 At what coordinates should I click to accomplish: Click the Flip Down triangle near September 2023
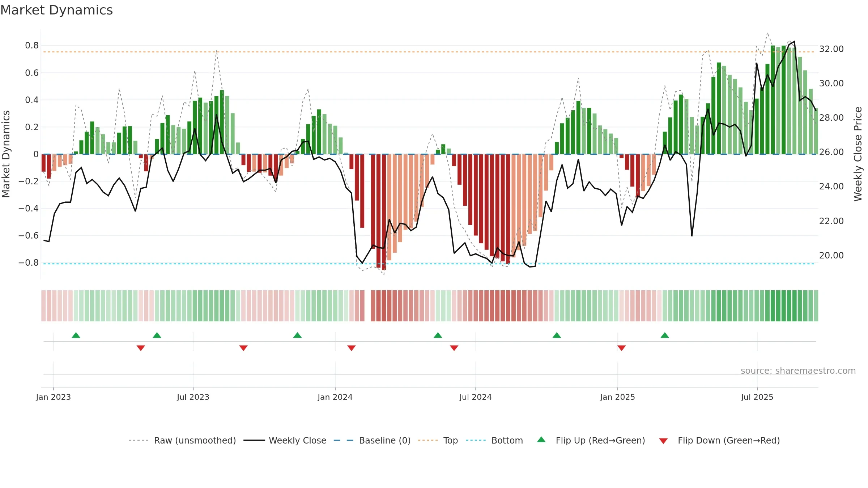(243, 348)
